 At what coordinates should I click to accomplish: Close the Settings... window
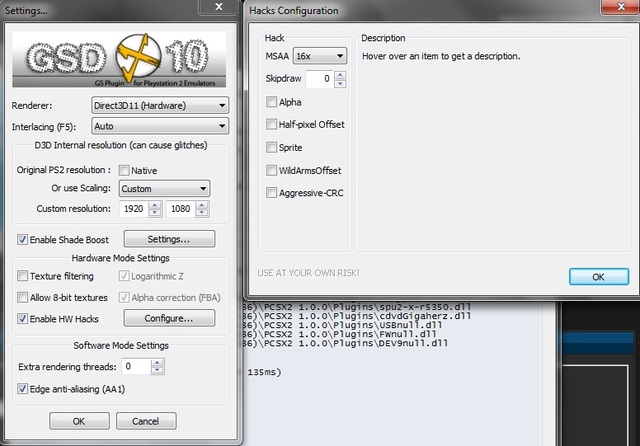pos(219,7)
